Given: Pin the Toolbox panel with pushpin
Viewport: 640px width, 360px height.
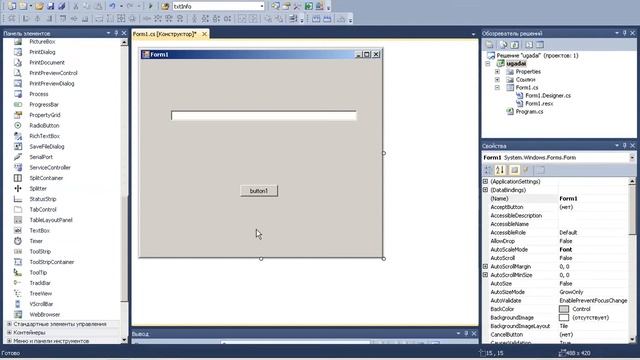Looking at the screenshot, I should coord(116,33).
